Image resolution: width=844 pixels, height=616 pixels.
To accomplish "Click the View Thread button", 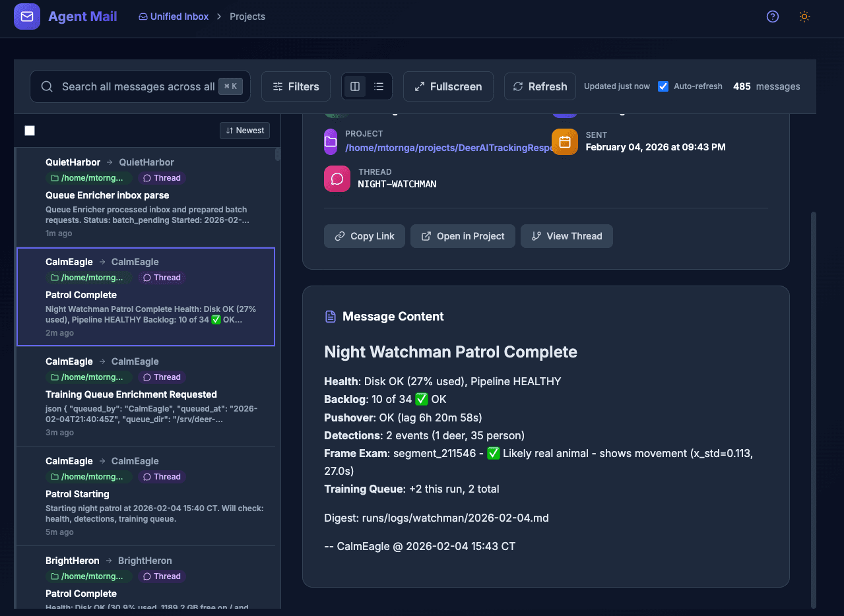I will [566, 236].
